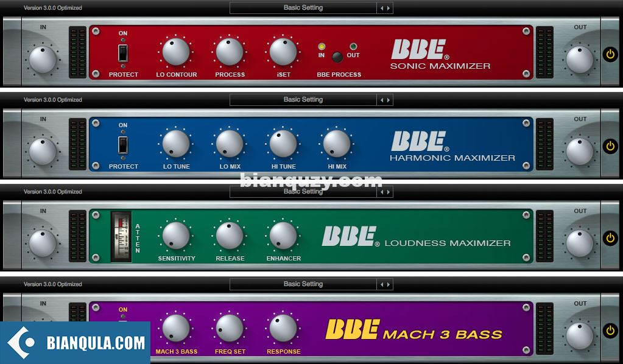
Task: Flip the PROTECT switch on Sonic Maximizer
Action: tap(123, 53)
